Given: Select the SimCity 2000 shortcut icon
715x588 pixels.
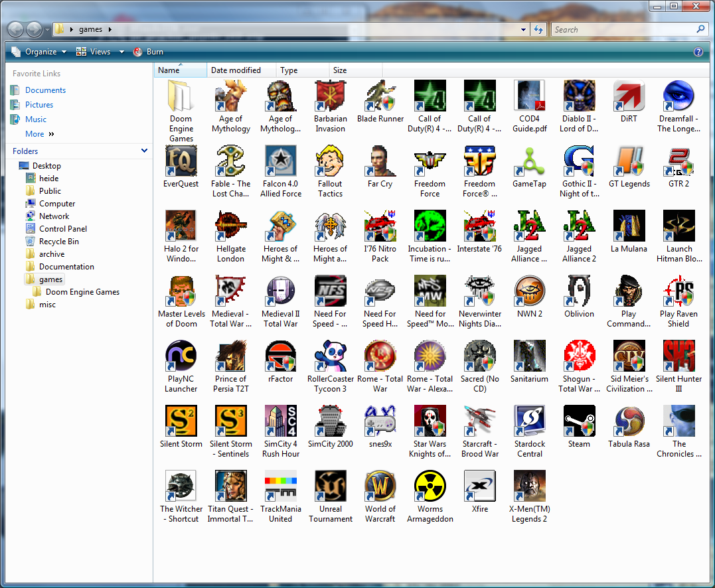Looking at the screenshot, I should tap(330, 421).
